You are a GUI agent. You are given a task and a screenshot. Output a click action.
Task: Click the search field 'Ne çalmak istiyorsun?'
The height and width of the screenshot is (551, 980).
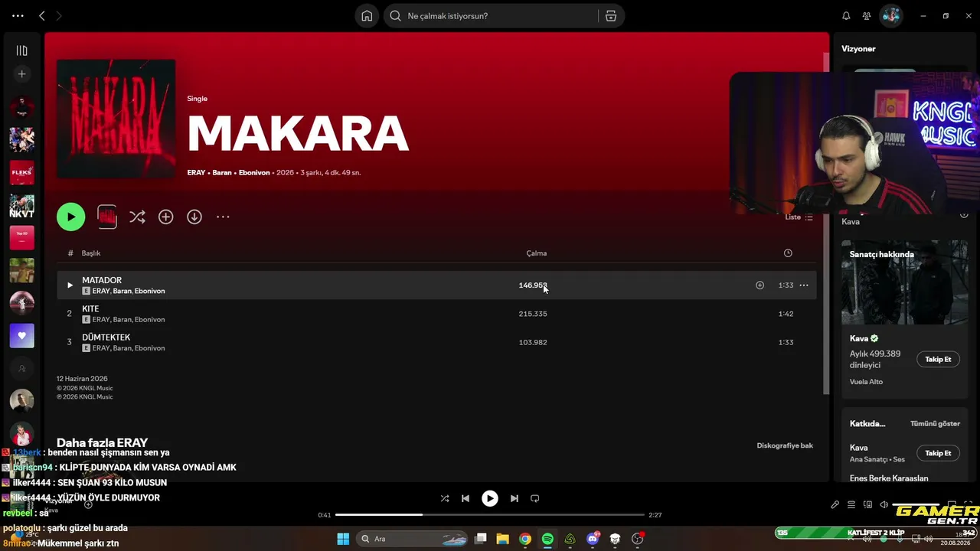(x=491, y=16)
